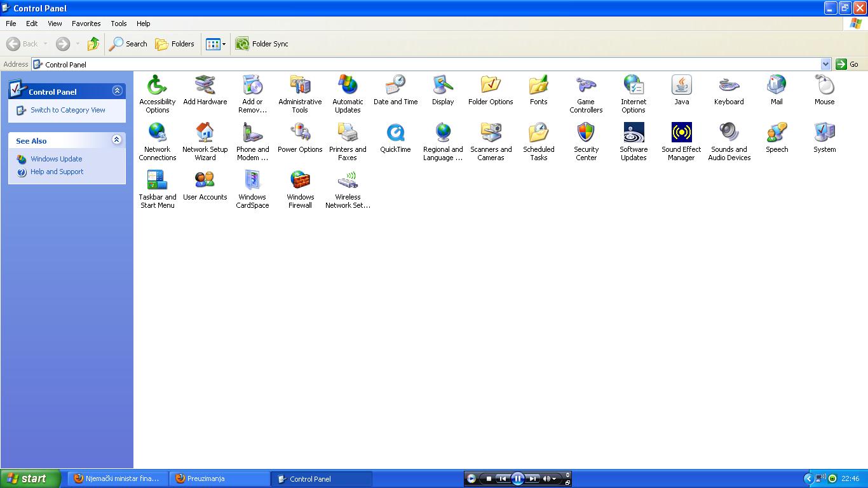868x488 pixels.
Task: Collapse the See Also section
Action: 117,140
